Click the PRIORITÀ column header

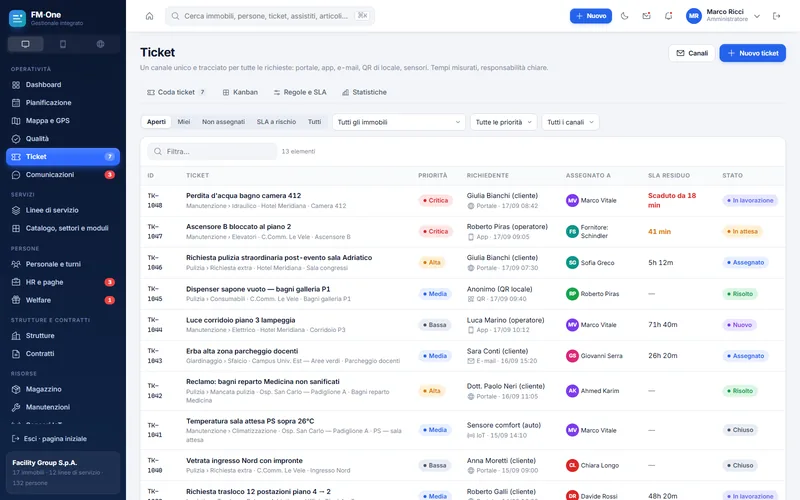tap(433, 176)
